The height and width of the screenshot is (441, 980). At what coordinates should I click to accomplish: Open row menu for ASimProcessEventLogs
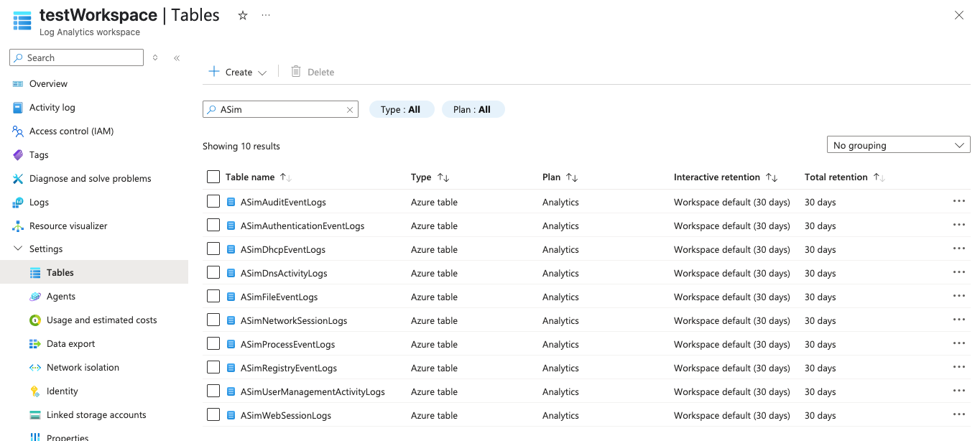point(959,344)
